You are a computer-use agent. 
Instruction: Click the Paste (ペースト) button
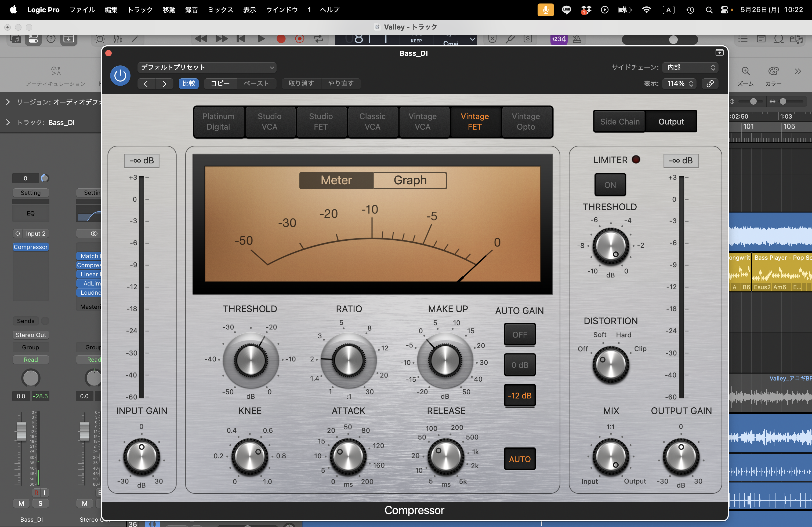click(x=256, y=83)
